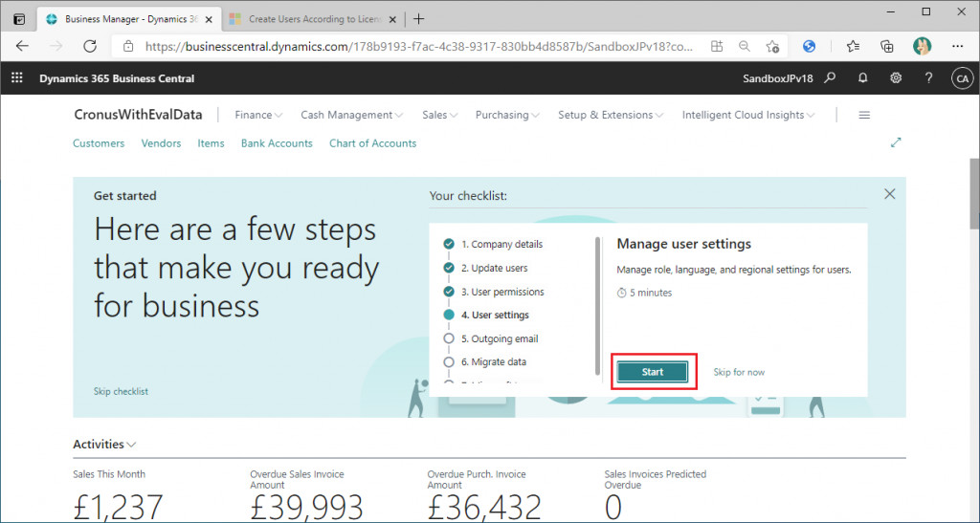Open Sales Invoices Predicted Overdue tile
Viewport: 980px width, 523px height.
pyautogui.click(x=656, y=496)
